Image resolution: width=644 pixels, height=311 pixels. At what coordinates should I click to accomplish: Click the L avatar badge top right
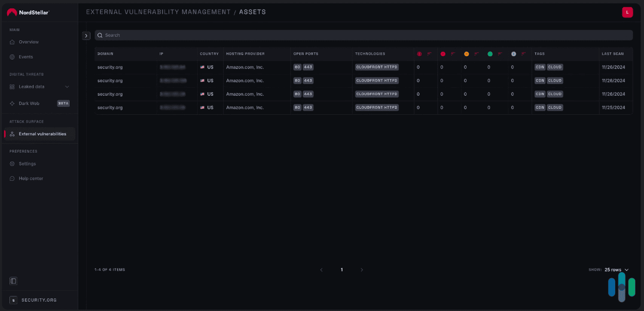click(x=628, y=12)
